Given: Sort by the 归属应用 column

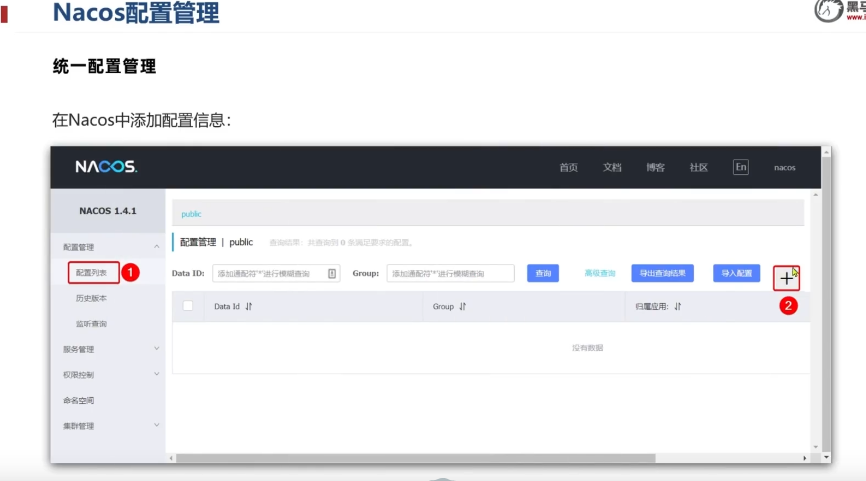Looking at the screenshot, I should (x=678, y=306).
